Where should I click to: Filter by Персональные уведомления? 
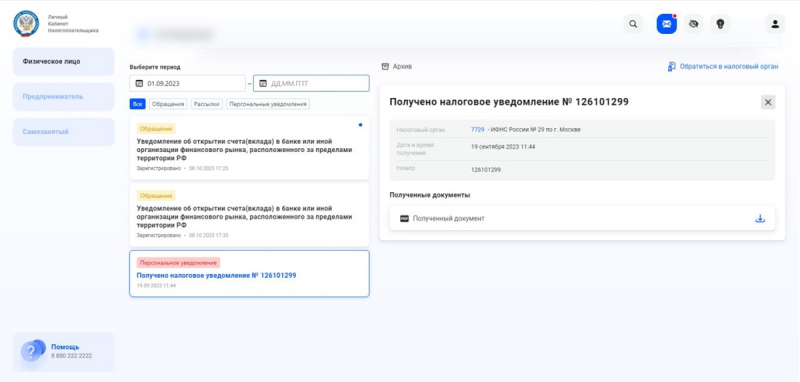click(268, 104)
